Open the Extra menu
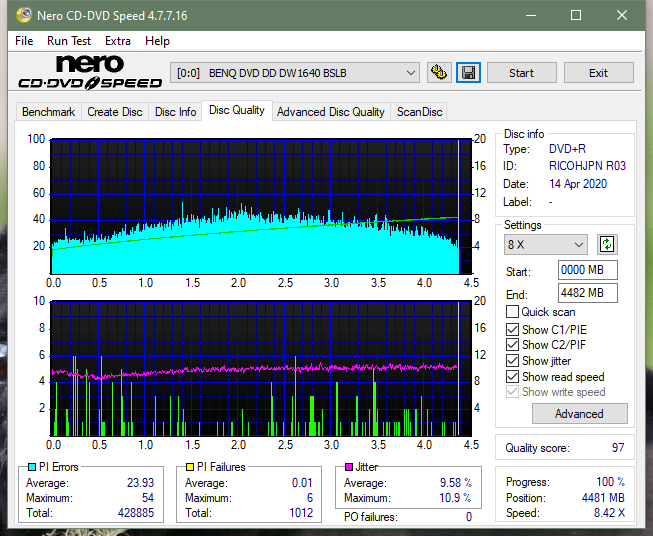The width and height of the screenshot is (653, 536). tap(118, 41)
